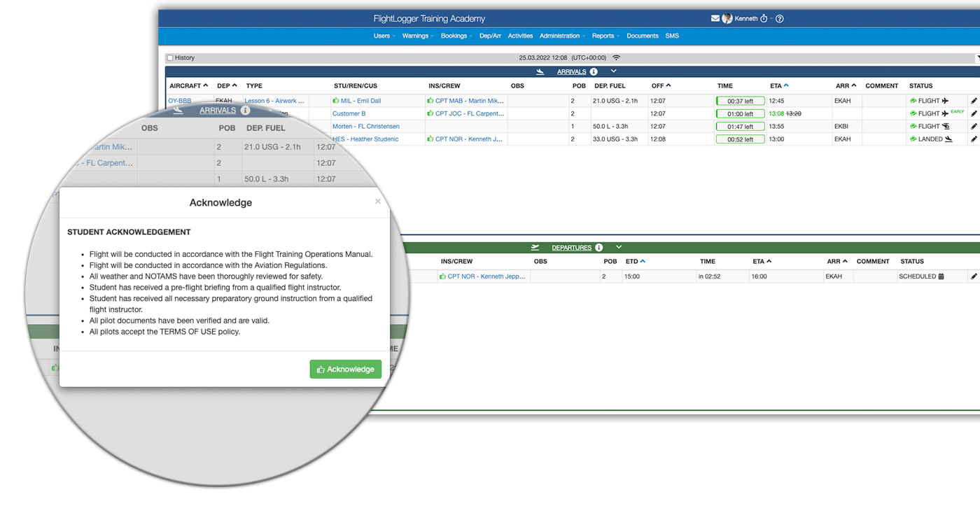The height and width of the screenshot is (506, 980).
Task: Click the thumbs-up icon before MIL - Emil Dall
Action: 336,101
